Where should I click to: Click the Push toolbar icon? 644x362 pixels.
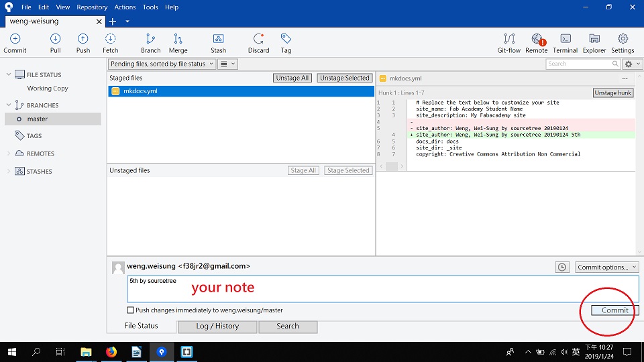click(83, 43)
